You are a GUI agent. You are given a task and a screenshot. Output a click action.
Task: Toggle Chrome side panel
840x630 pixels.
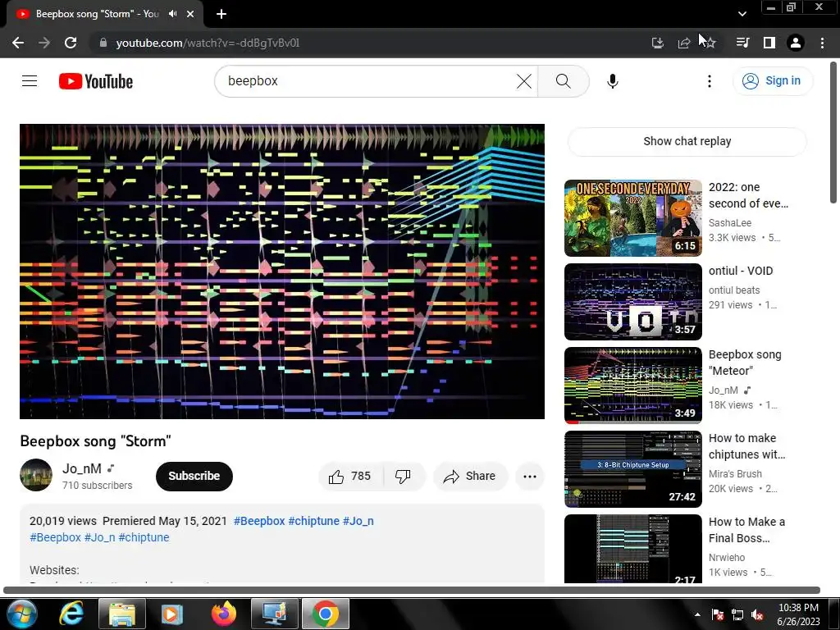coord(769,43)
